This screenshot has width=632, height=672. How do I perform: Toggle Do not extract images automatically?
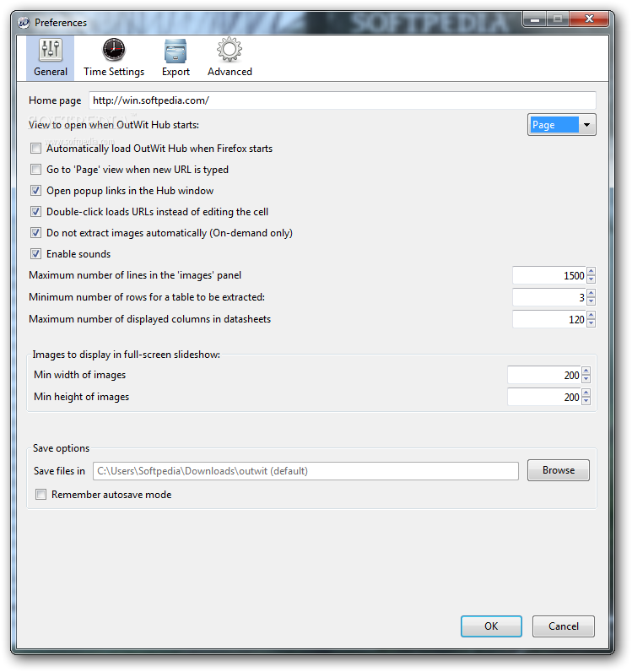35,233
